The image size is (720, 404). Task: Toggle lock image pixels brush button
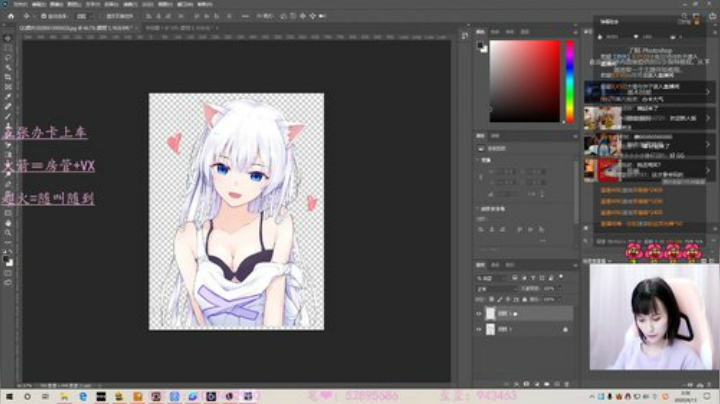coord(500,299)
